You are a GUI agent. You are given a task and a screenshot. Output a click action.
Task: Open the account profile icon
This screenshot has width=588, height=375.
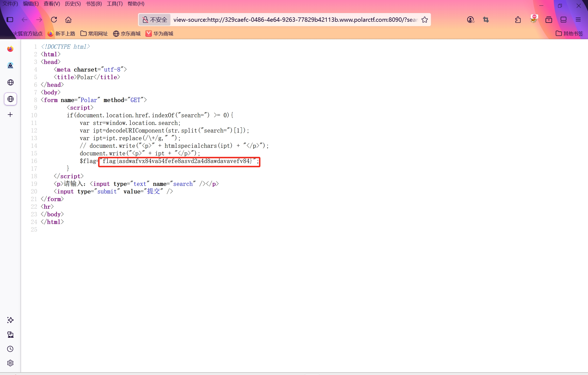470,20
